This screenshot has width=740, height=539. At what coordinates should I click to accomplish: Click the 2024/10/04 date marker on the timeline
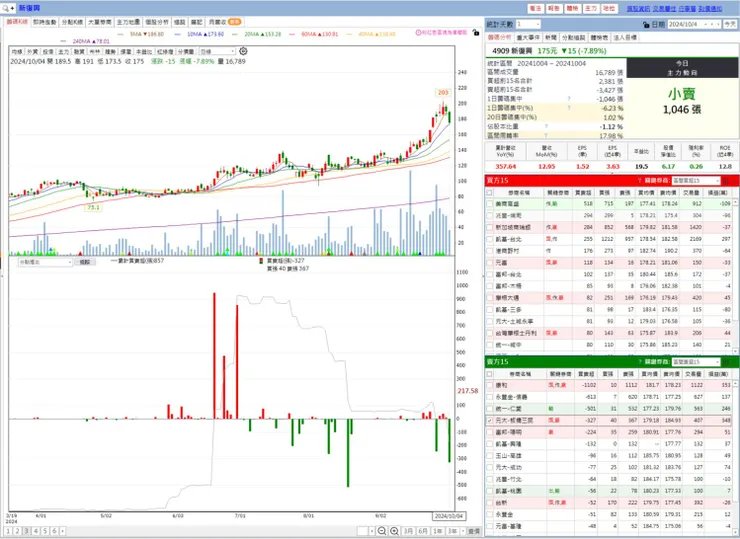(x=449, y=516)
